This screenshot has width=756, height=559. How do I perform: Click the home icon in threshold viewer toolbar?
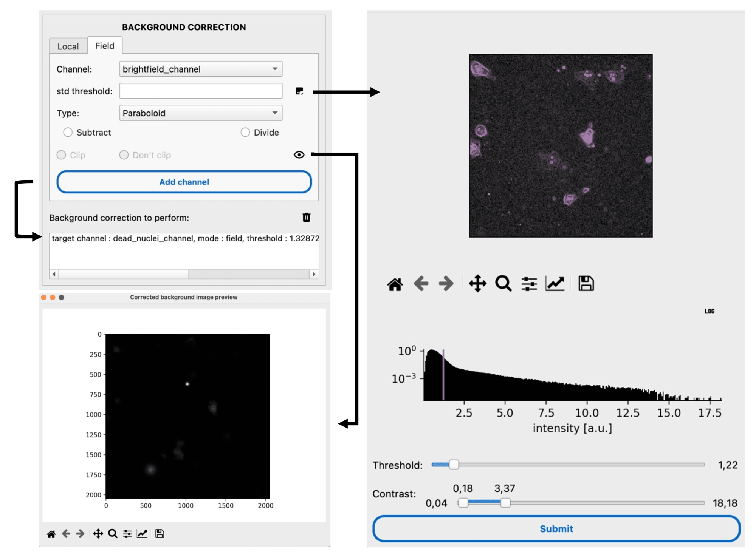(395, 284)
